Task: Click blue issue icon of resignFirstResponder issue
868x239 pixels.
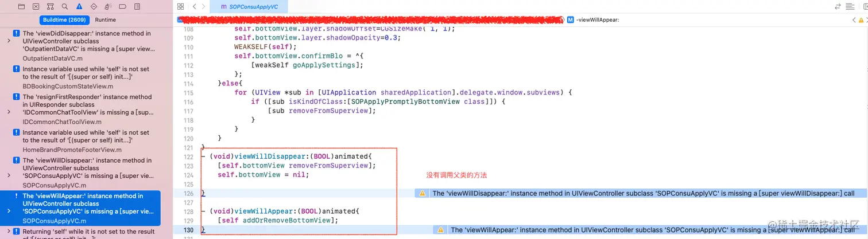Action: click(17, 97)
